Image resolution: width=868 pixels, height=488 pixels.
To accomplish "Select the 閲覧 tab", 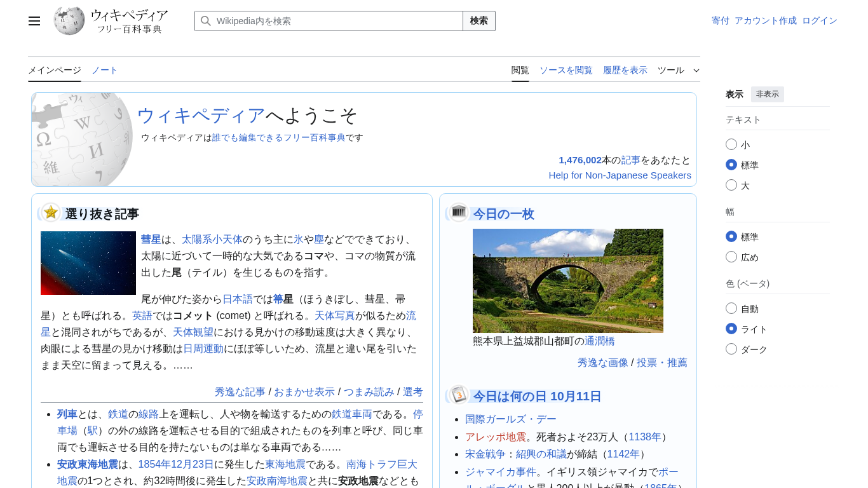I will point(520,71).
